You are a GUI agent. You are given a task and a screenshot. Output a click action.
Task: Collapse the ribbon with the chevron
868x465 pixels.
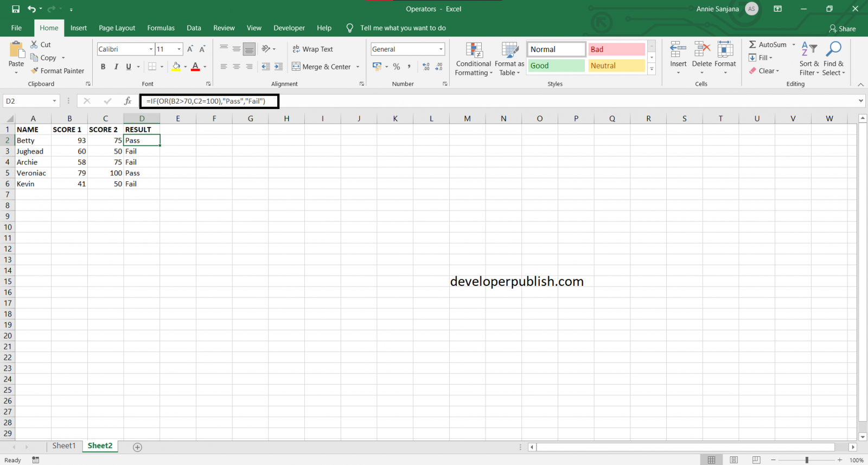pyautogui.click(x=861, y=84)
